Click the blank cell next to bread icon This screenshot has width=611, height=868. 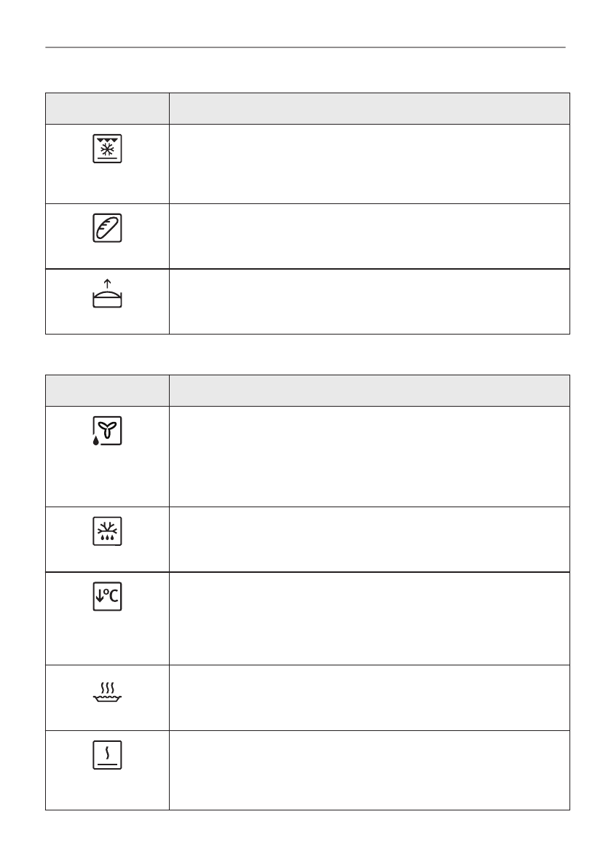369,236
